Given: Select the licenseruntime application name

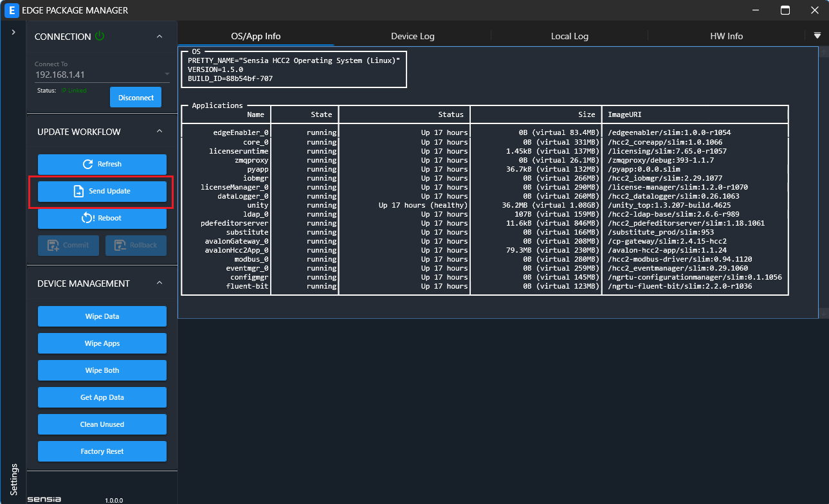Looking at the screenshot, I should click(x=239, y=150).
